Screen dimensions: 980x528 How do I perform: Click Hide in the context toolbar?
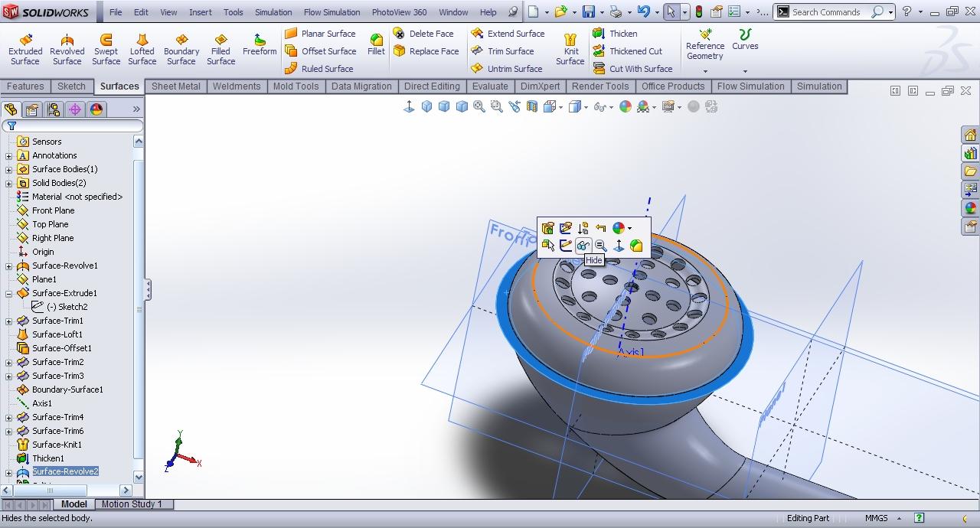[583, 246]
